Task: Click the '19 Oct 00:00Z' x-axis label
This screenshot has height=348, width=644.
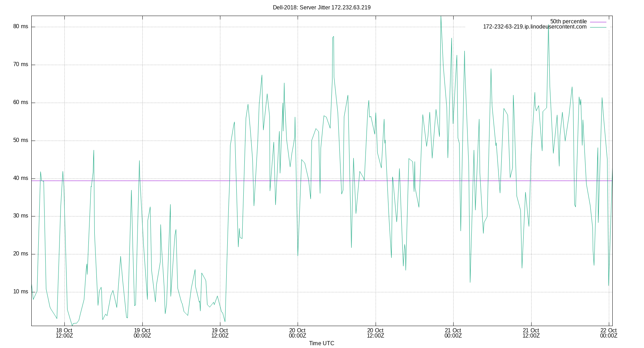Action: tap(142, 333)
